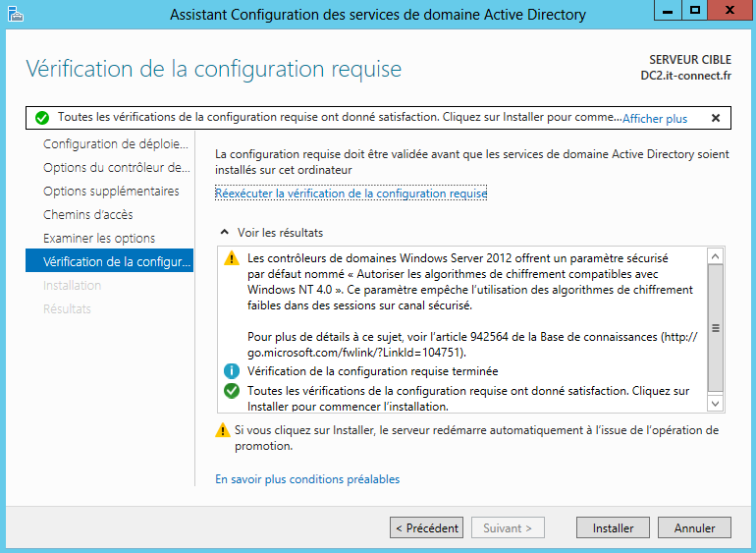Click the green check icon in results box
Viewport: 756px width, 553px height.
pyautogui.click(x=232, y=391)
